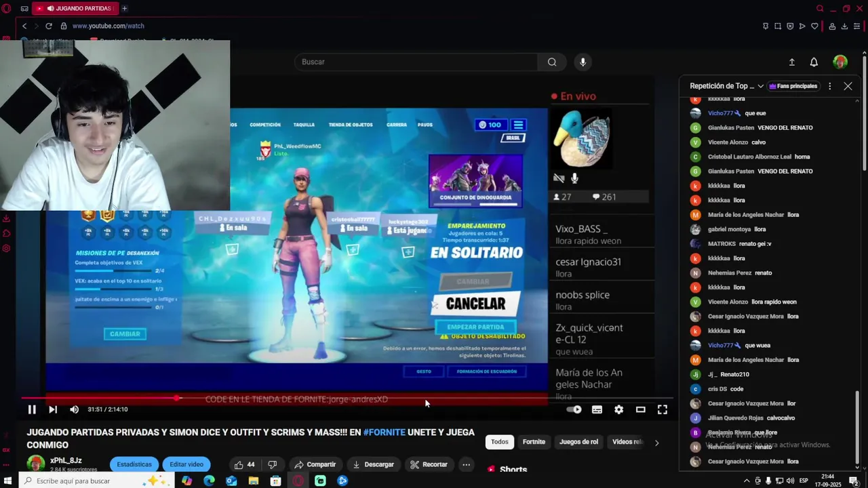This screenshot has height=488, width=868.
Task: Skip to the next video
Action: pyautogui.click(x=53, y=409)
